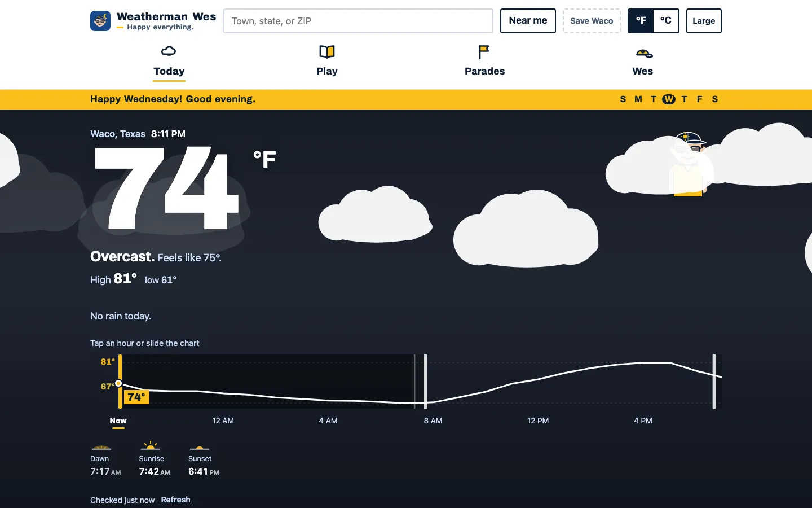Click the Sunset icon
Viewport: 812px width, 508px height.
(x=200, y=448)
